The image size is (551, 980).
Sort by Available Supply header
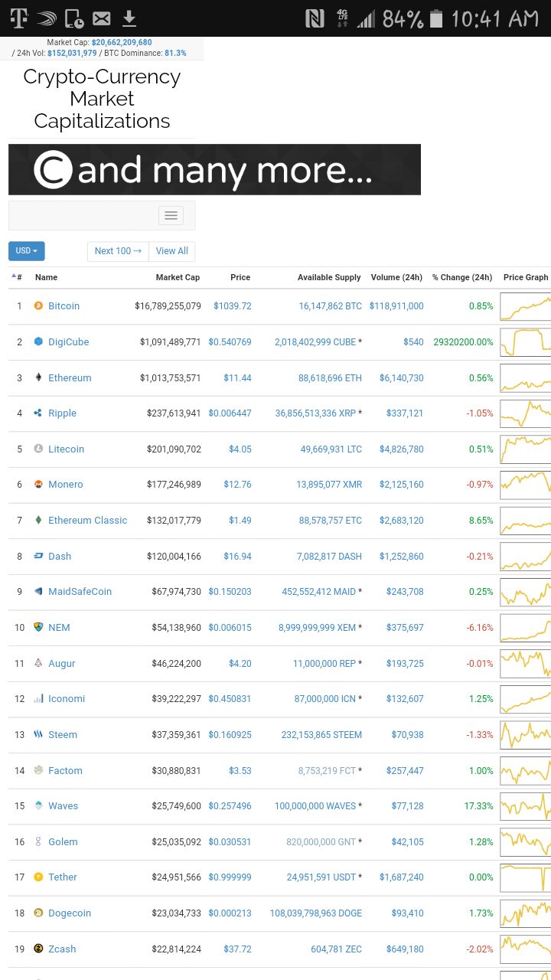point(329,277)
